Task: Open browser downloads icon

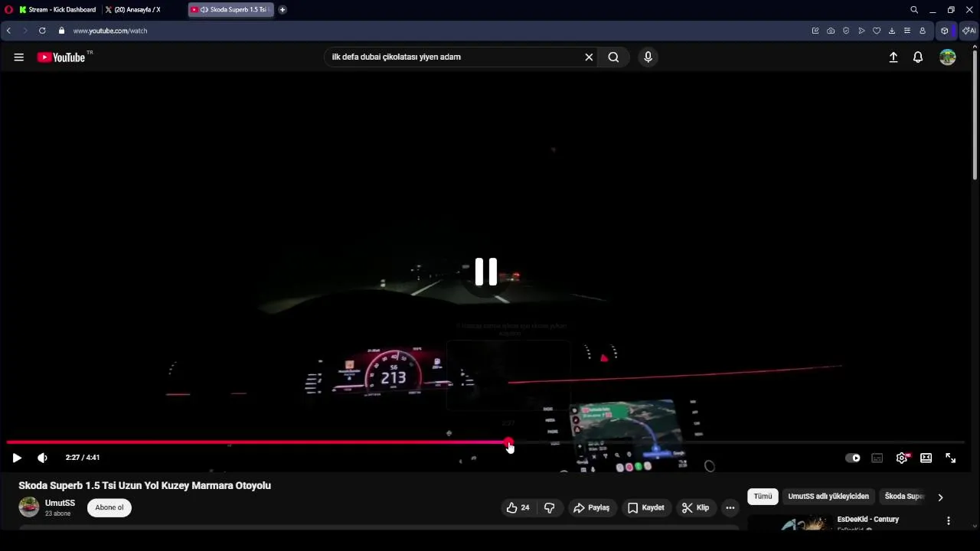Action: pyautogui.click(x=892, y=31)
